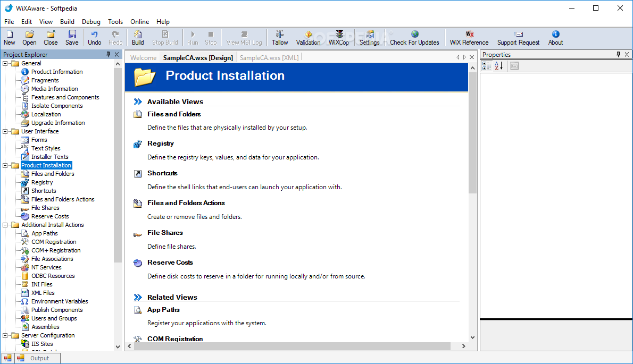Close the active document tab

tap(471, 57)
